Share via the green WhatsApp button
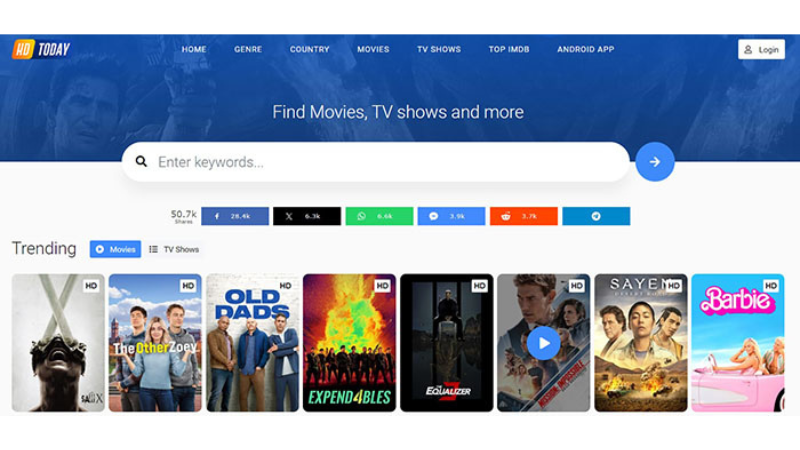The image size is (800, 450). point(379,216)
